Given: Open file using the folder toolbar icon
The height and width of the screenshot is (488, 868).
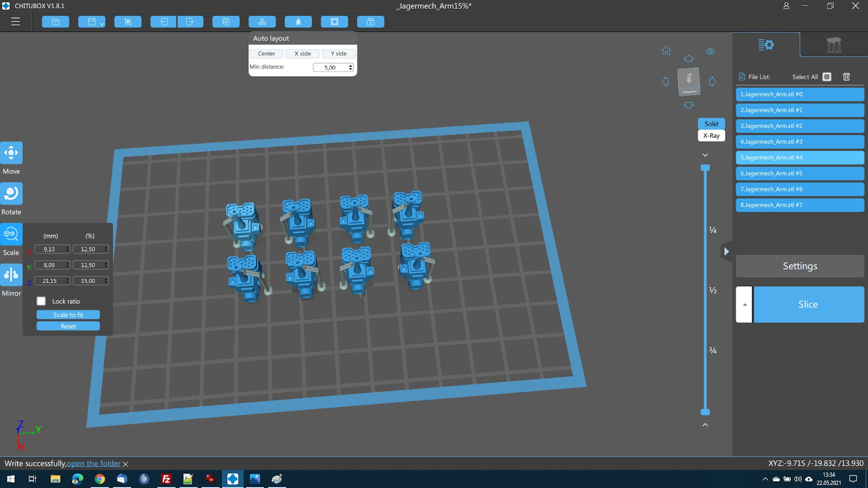Looking at the screenshot, I should [x=55, y=22].
